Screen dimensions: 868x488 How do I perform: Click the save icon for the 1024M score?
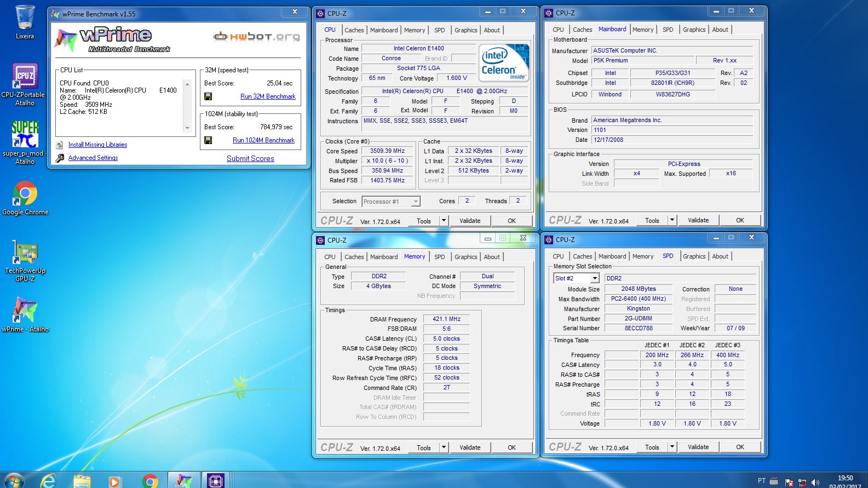pyautogui.click(x=208, y=140)
